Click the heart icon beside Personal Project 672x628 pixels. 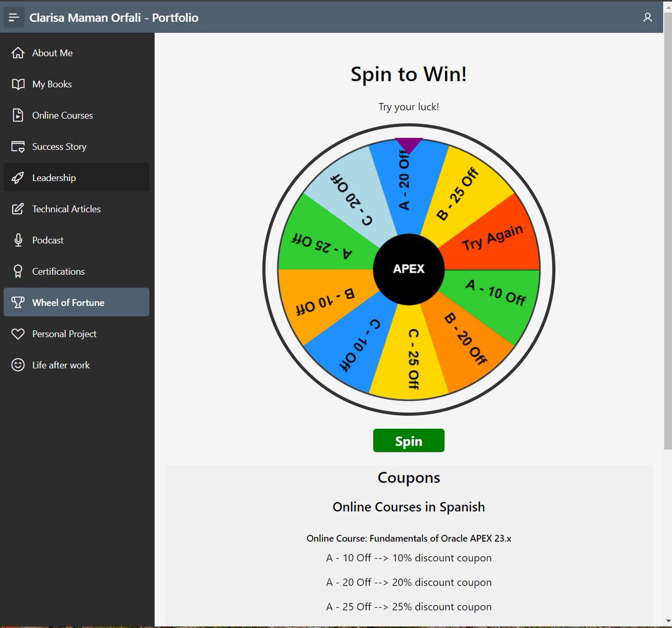(x=18, y=334)
